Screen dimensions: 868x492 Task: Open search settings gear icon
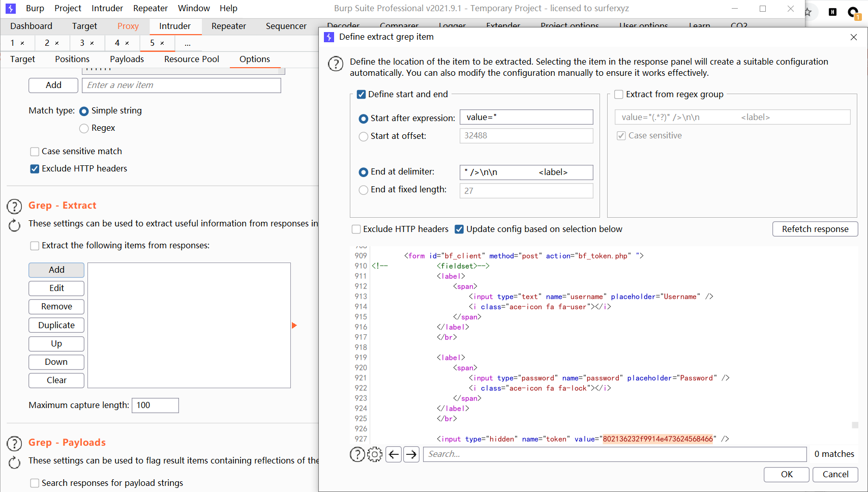[x=375, y=454]
